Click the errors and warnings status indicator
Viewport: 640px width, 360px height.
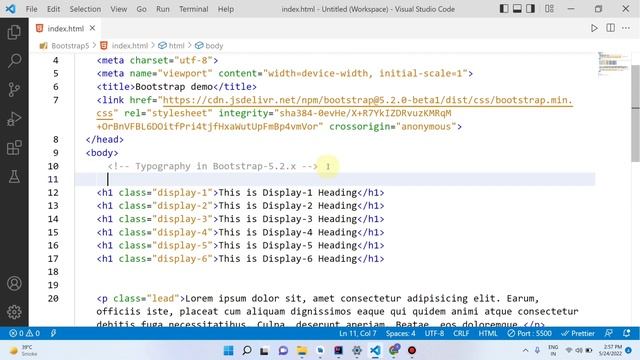tap(24, 333)
